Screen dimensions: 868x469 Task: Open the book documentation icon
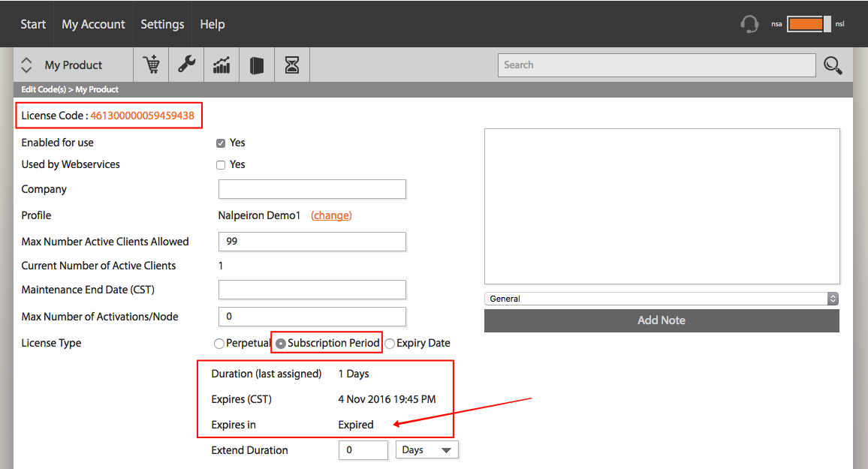tap(256, 65)
